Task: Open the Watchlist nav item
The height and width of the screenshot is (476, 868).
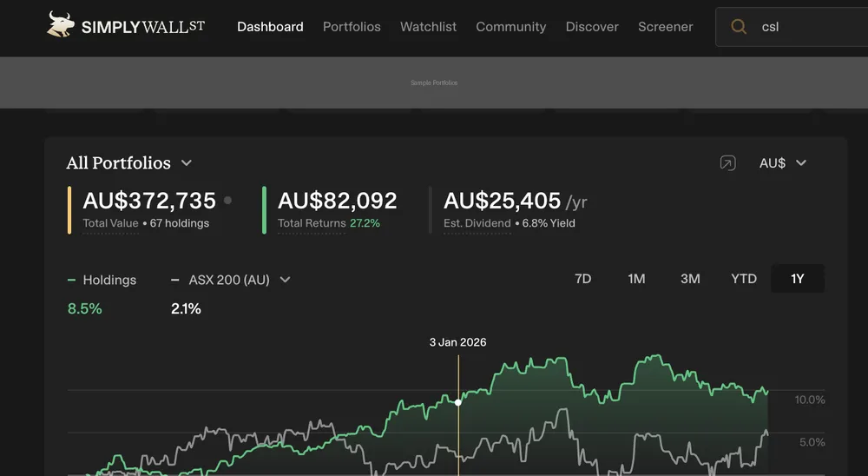Action: [429, 27]
